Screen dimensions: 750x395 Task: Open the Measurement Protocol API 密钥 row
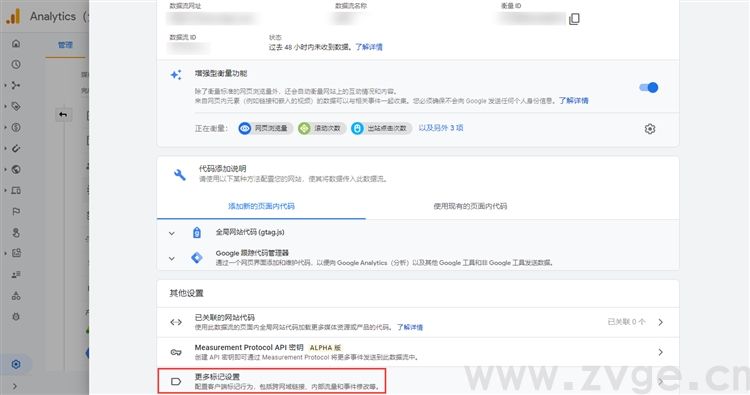click(418, 352)
